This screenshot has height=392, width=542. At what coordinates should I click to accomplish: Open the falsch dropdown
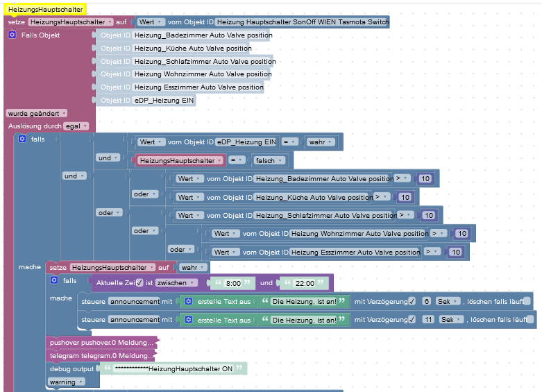269,160
